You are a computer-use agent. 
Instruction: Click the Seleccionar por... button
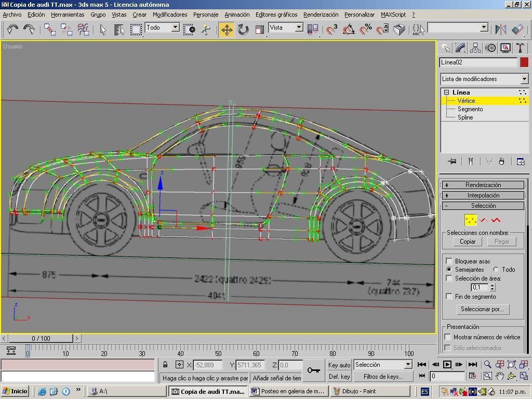pos(483,309)
